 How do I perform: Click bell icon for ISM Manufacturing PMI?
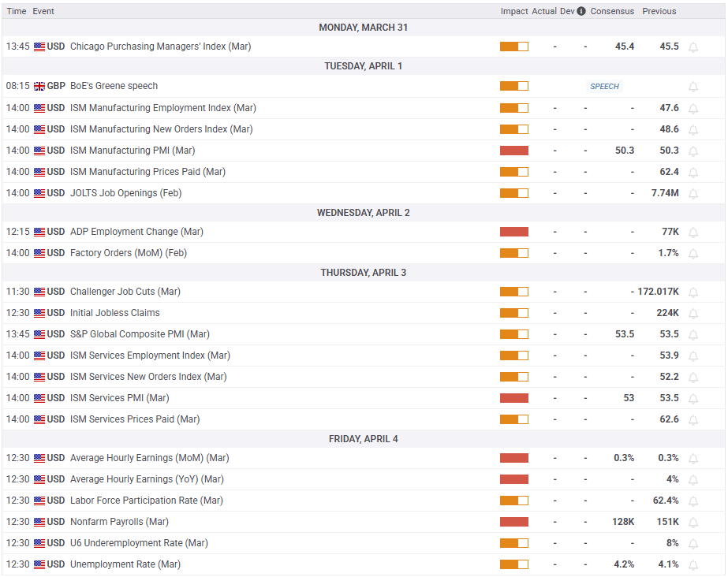[693, 151]
